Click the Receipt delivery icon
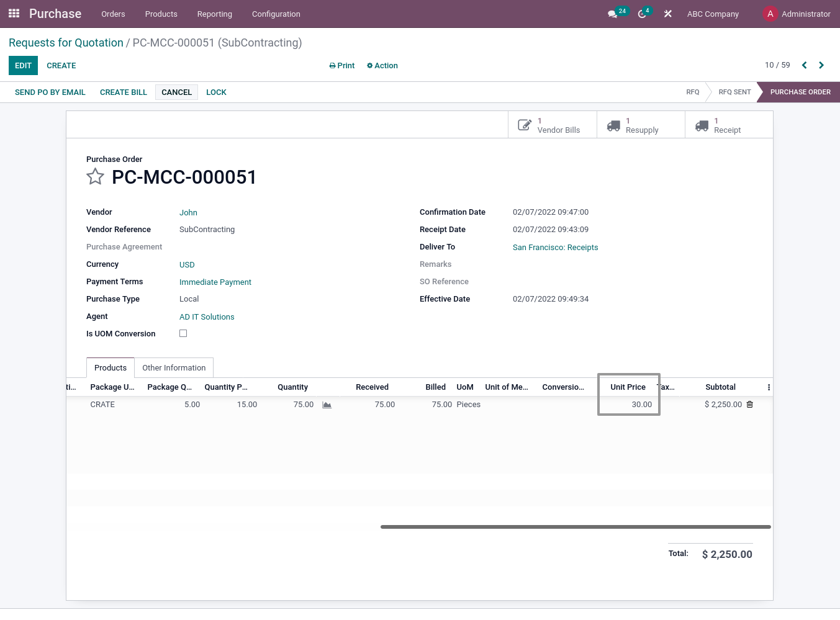This screenshot has height=620, width=840. (x=702, y=124)
